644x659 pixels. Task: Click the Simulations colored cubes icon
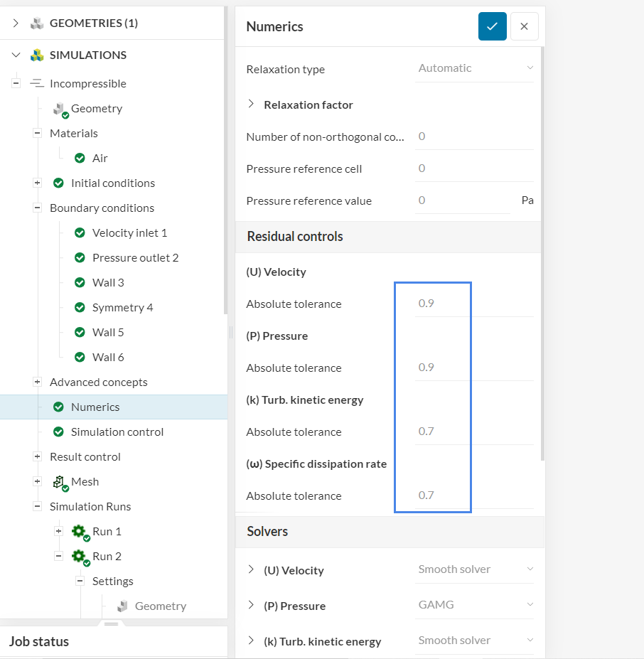[x=37, y=55]
